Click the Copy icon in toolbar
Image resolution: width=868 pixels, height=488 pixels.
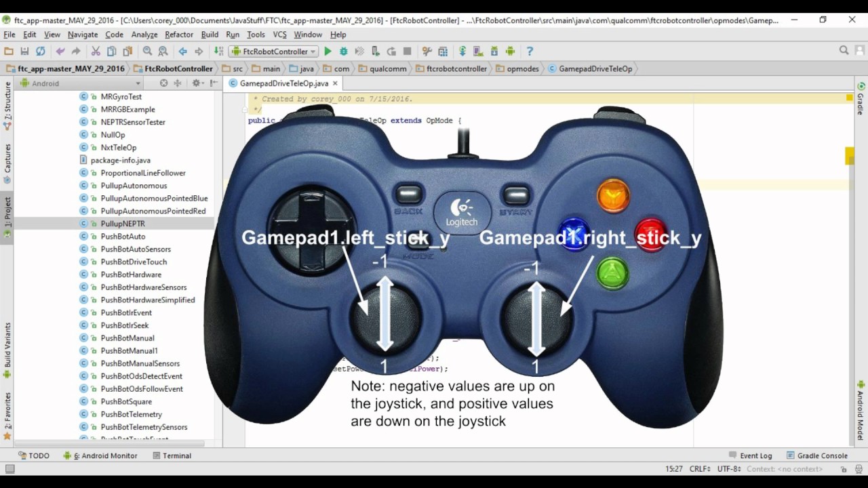[x=111, y=52]
